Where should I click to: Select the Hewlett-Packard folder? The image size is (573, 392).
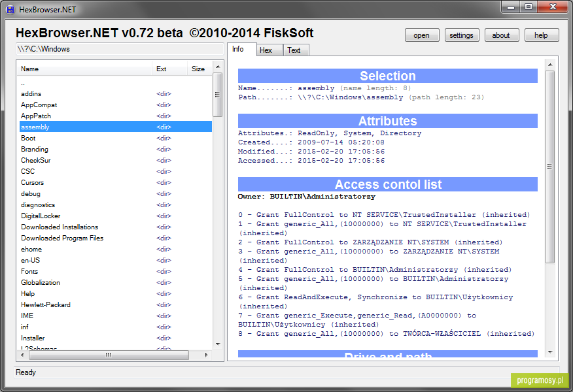[x=116, y=304]
